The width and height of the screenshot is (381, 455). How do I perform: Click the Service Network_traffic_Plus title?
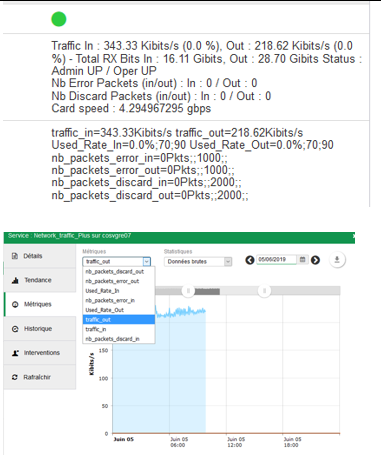click(x=69, y=236)
